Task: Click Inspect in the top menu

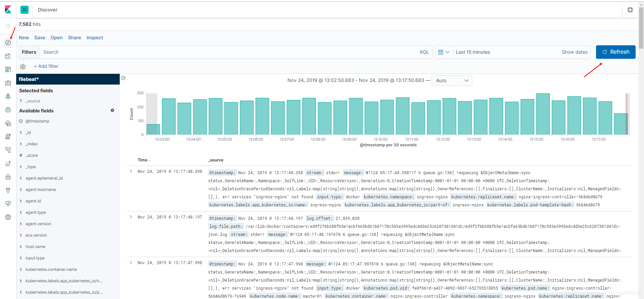Action: point(95,38)
